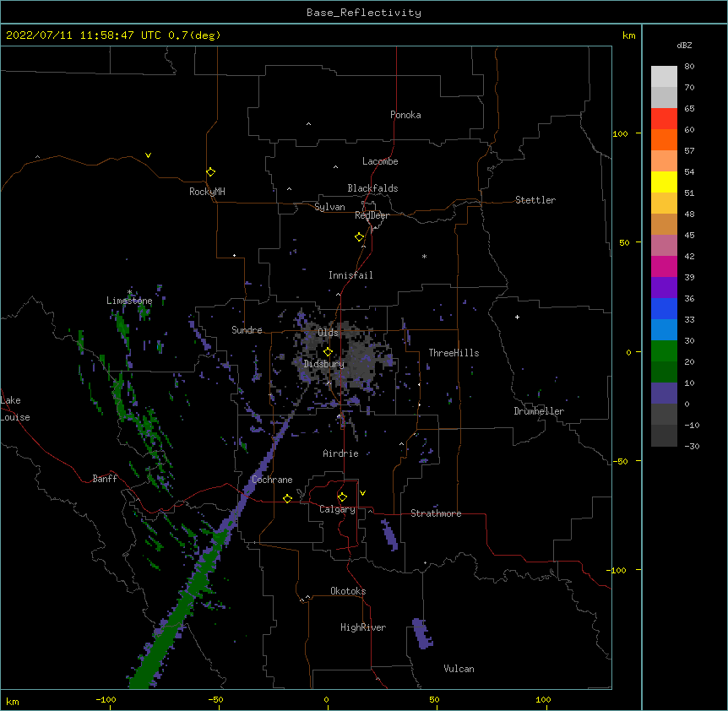728x711 pixels.
Task: Click the yellow diamond marker under Olds
Action: (x=328, y=352)
